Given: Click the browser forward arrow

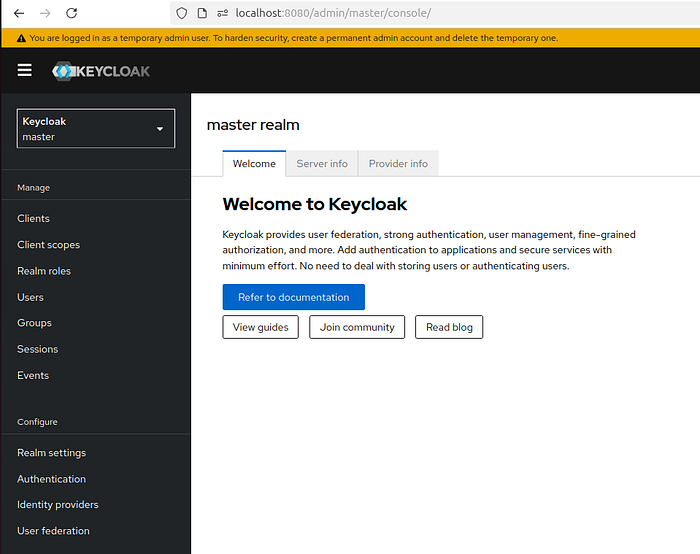Looking at the screenshot, I should point(45,13).
